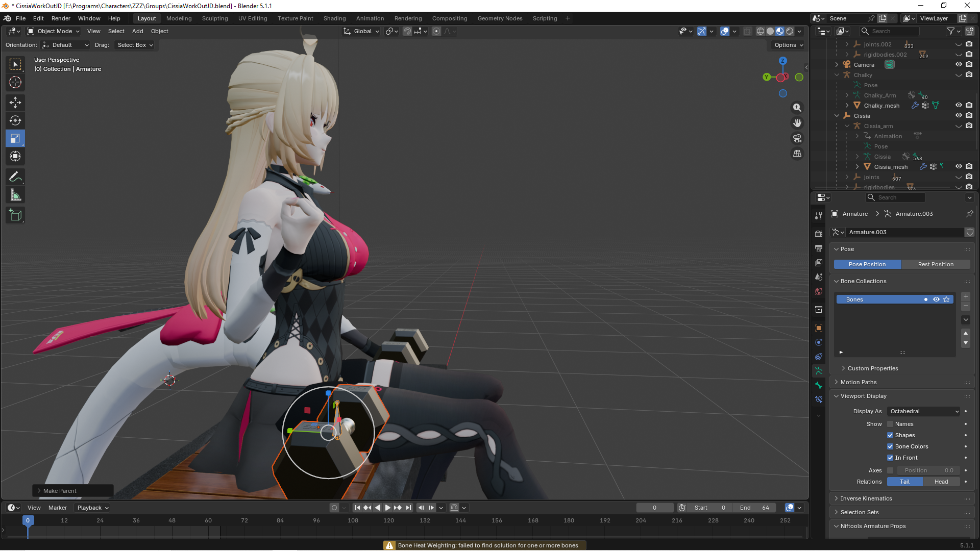
Task: Pick the Measure tool
Action: [x=15, y=194]
